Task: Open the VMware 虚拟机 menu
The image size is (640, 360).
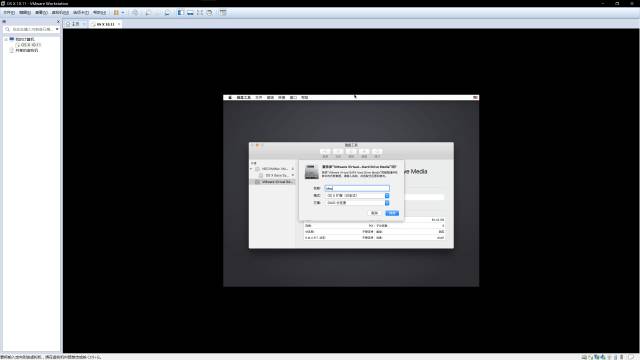Action: point(60,13)
